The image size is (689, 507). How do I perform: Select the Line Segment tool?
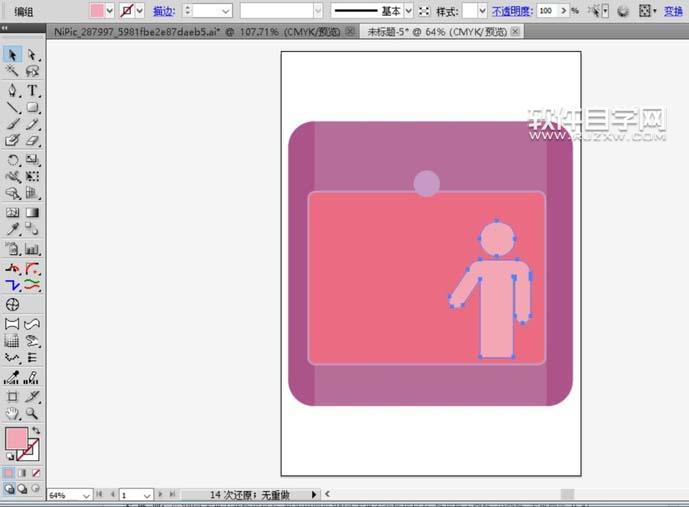coord(12,107)
